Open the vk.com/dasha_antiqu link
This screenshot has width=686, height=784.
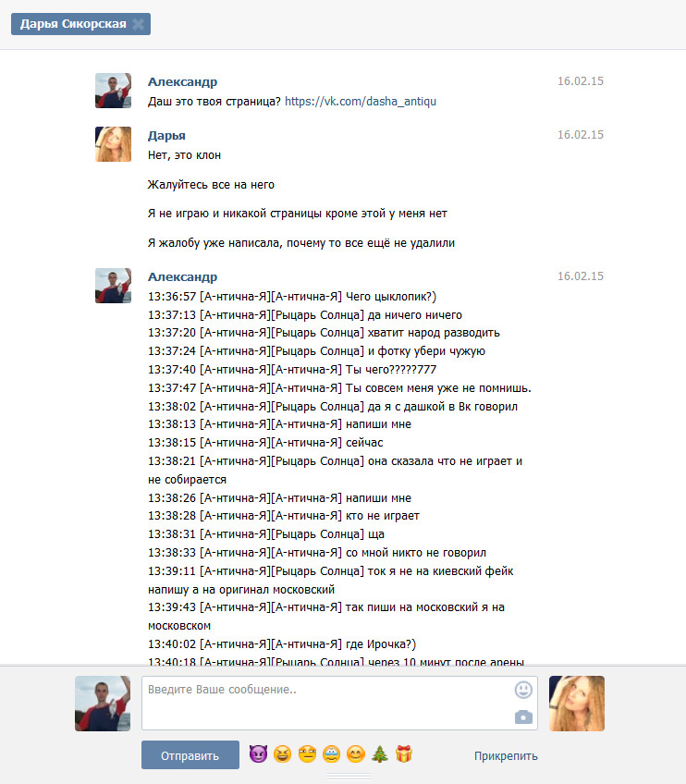[361, 102]
